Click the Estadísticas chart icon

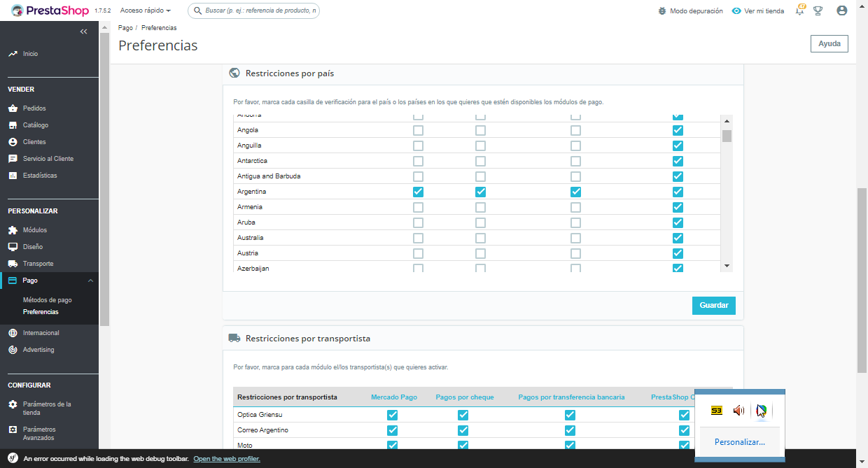(x=13, y=176)
